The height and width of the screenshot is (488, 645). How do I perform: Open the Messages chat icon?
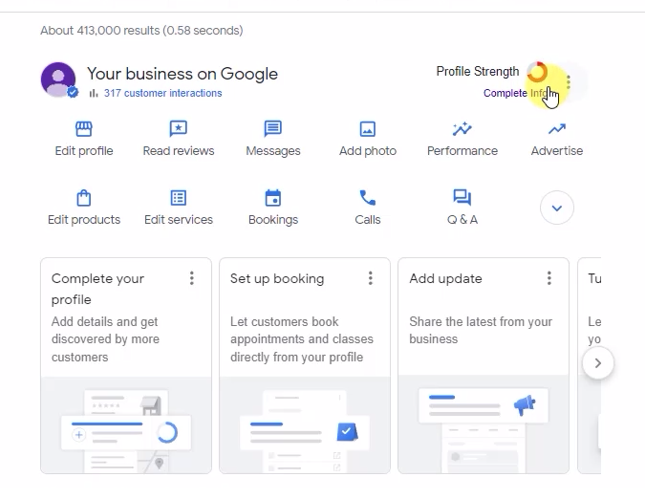click(x=273, y=129)
